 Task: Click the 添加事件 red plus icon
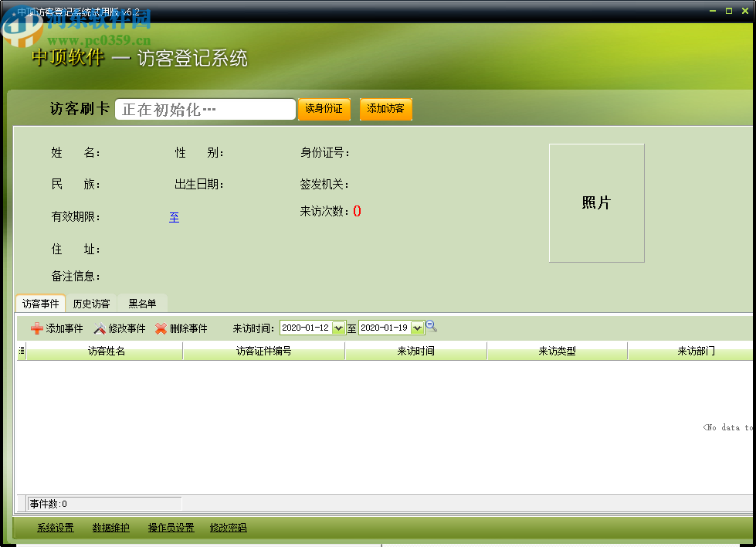click(37, 328)
